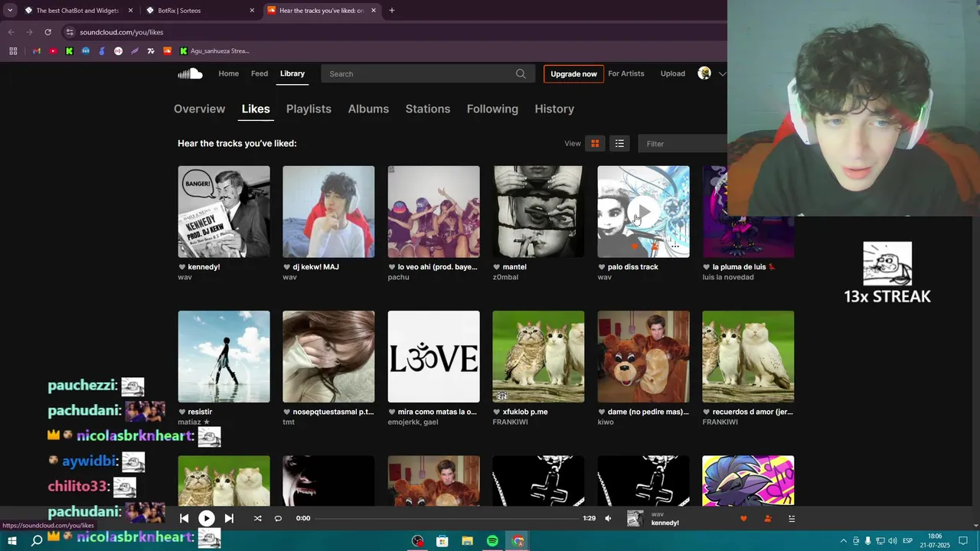Click the SoundCloud logo
This screenshot has width=980, height=551.
(190, 73)
